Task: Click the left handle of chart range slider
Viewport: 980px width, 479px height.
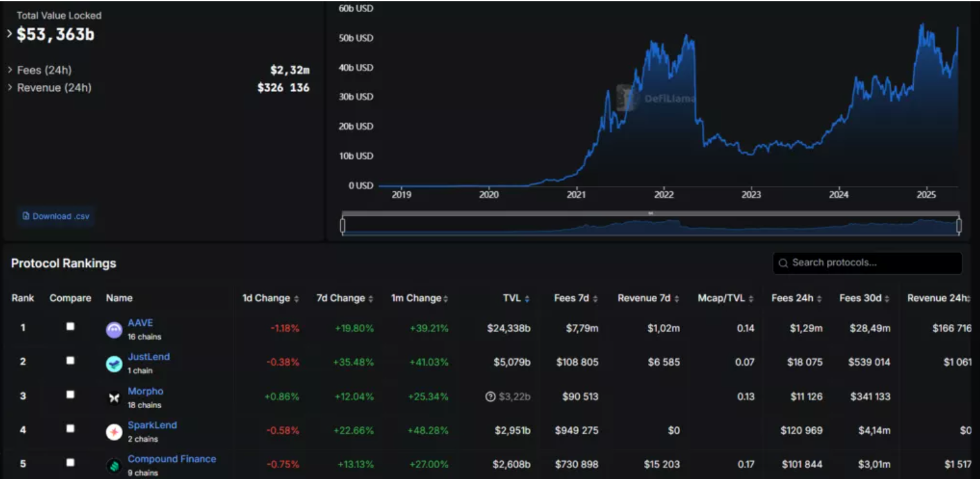Action: [x=342, y=225]
